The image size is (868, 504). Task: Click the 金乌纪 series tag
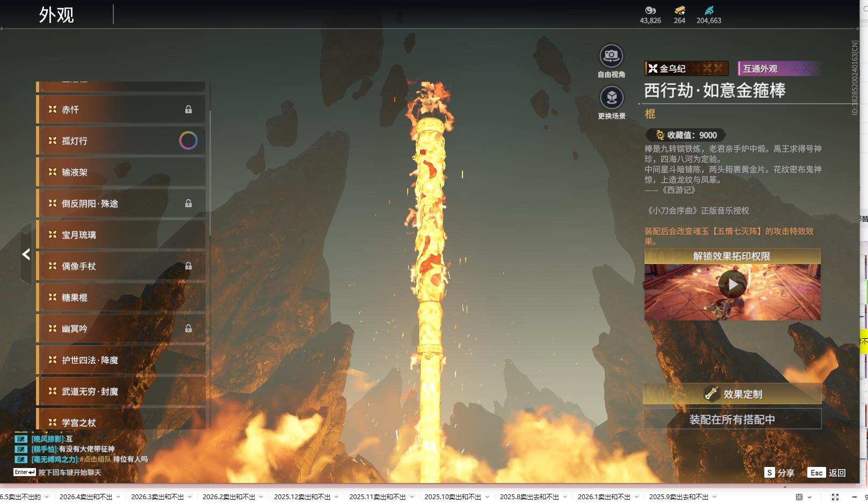[687, 68]
